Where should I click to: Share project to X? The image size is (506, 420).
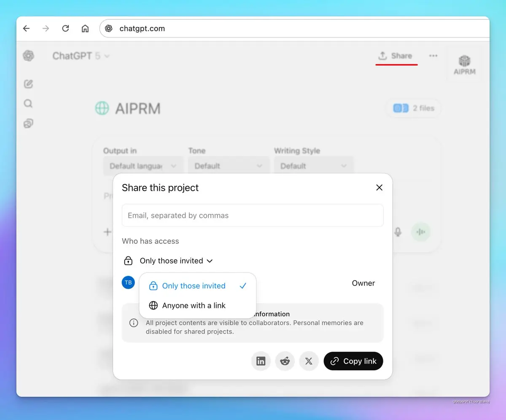(309, 361)
